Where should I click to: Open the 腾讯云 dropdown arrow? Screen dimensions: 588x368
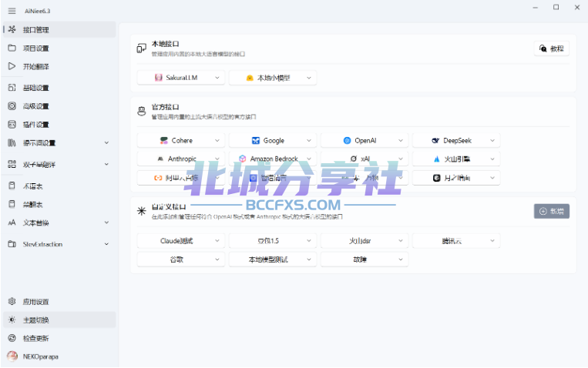click(492, 241)
